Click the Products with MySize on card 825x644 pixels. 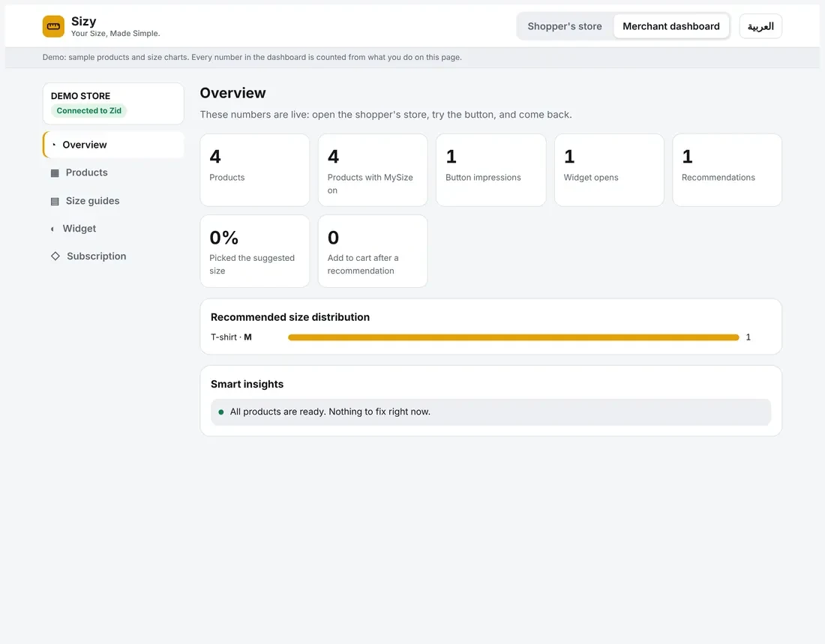point(373,170)
